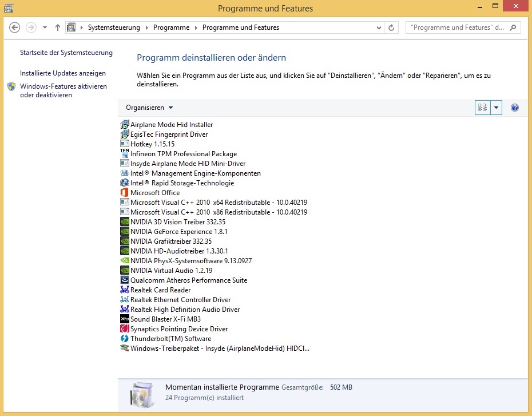The image size is (532, 416).
Task: Click the Visual C++ 2010 x86 Redistributable icon
Action: 125,212
